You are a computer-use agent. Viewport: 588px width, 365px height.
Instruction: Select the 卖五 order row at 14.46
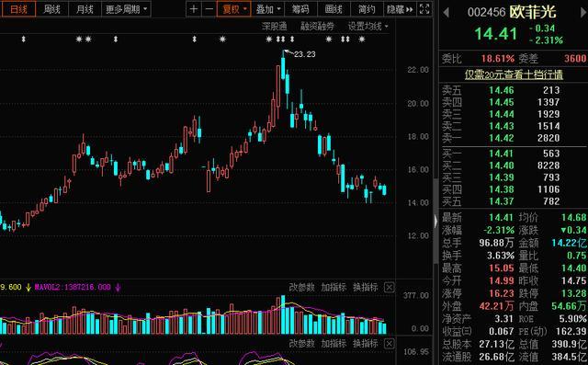click(x=513, y=90)
